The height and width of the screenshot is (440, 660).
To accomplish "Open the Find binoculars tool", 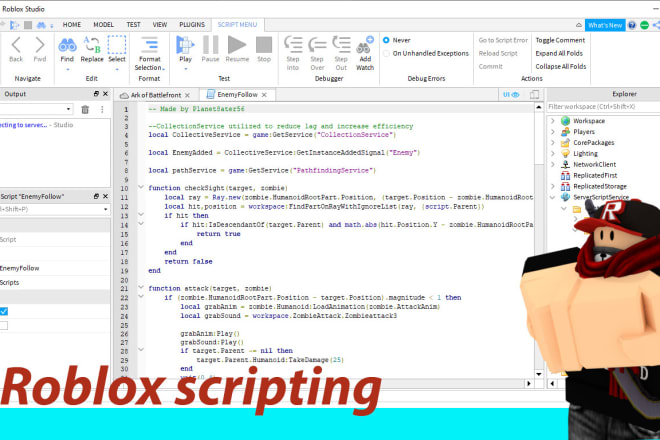I will tap(67, 45).
